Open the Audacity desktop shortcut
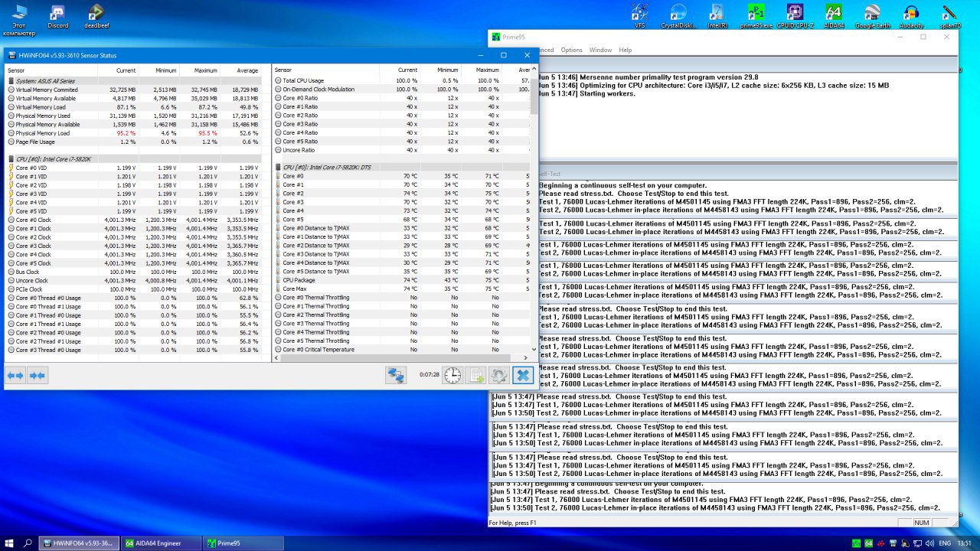Viewport: 980px width, 551px height. click(911, 16)
